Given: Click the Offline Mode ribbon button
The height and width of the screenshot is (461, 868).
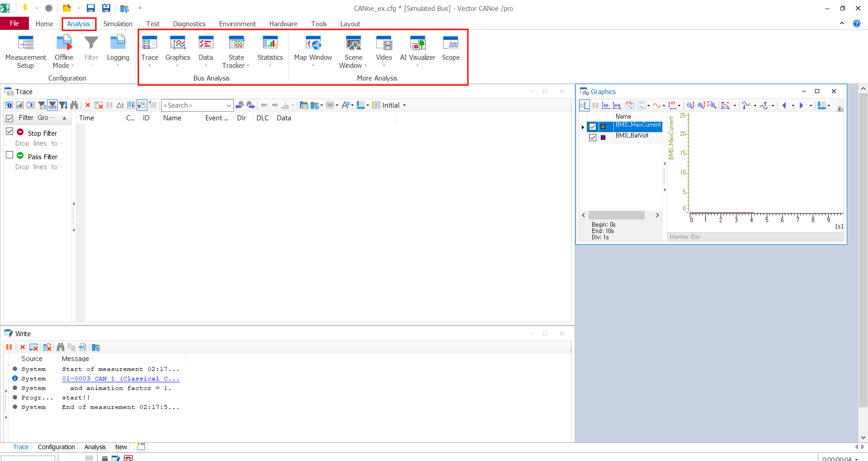Looking at the screenshot, I should click(x=64, y=51).
